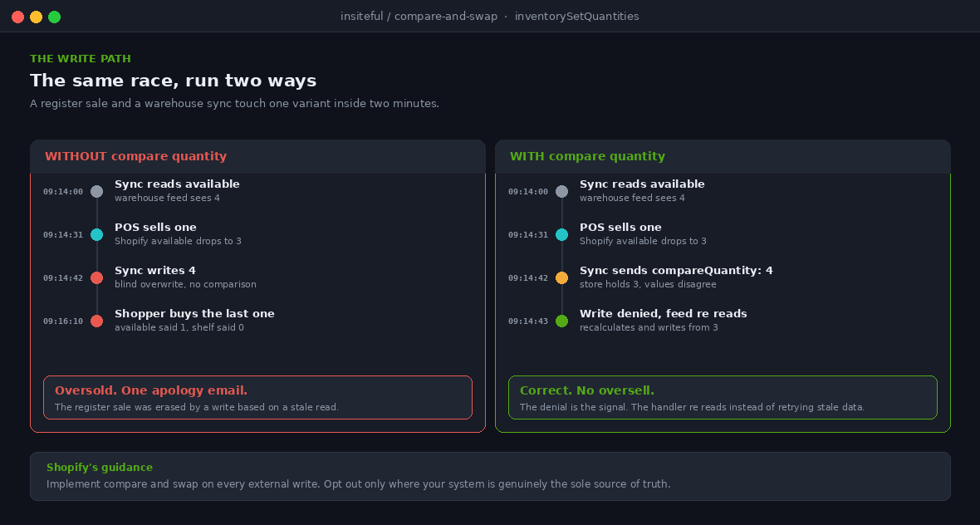
Task: Click the teal POS sells one marker in WITHOUT panel
Action: coord(97,235)
